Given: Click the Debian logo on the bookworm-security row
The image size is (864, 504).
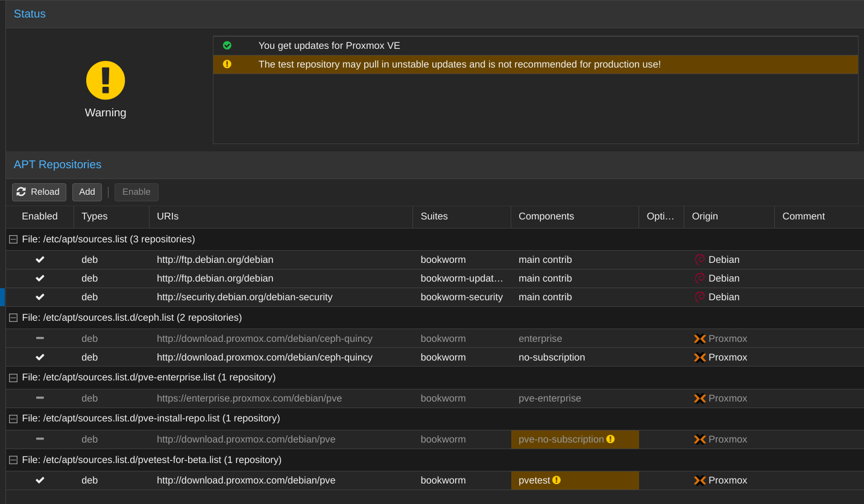Looking at the screenshot, I should coord(699,297).
